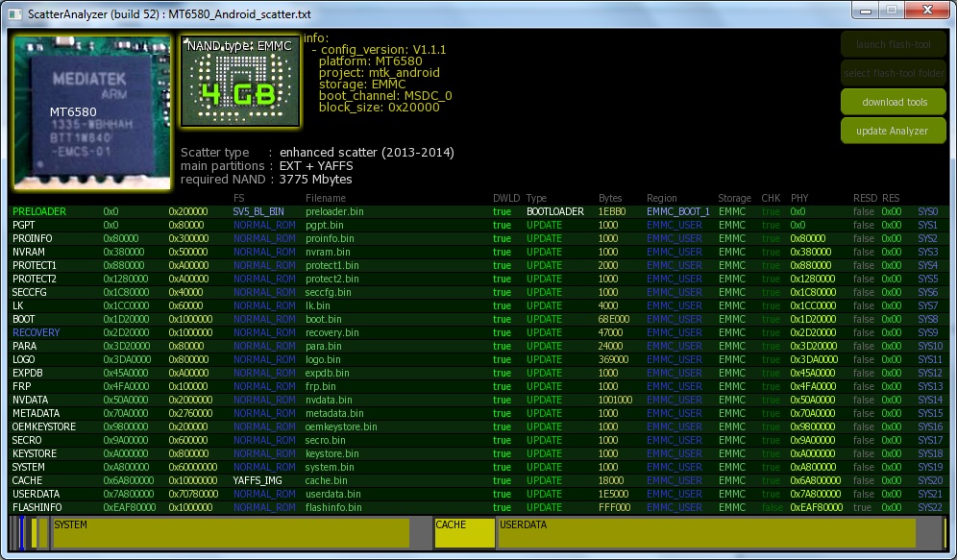The height and width of the screenshot is (560, 957).
Task: Click the DWLD column header
Action: pyautogui.click(x=506, y=198)
